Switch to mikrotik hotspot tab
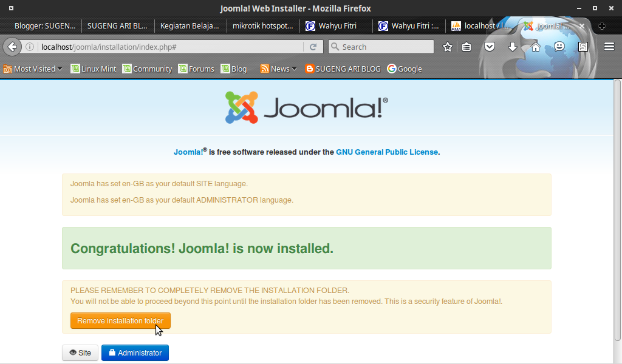 pyautogui.click(x=262, y=26)
